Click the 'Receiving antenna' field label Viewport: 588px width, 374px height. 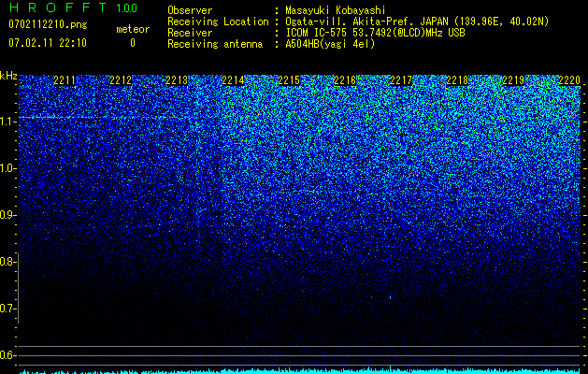[215, 44]
